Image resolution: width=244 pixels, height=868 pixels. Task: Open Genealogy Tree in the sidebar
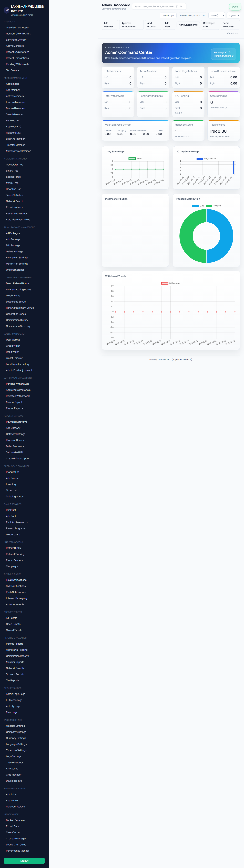pyautogui.click(x=14, y=165)
